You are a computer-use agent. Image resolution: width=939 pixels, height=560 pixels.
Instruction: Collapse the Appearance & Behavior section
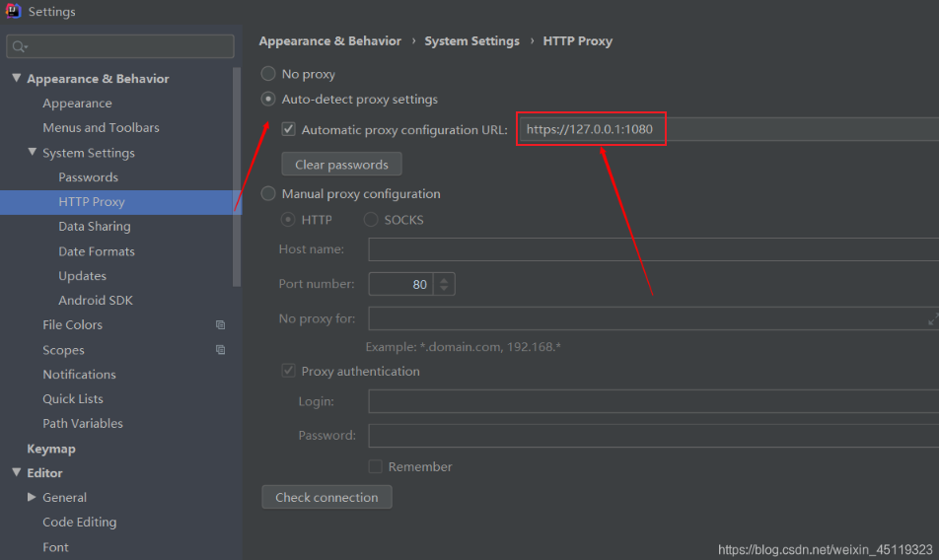click(x=16, y=79)
